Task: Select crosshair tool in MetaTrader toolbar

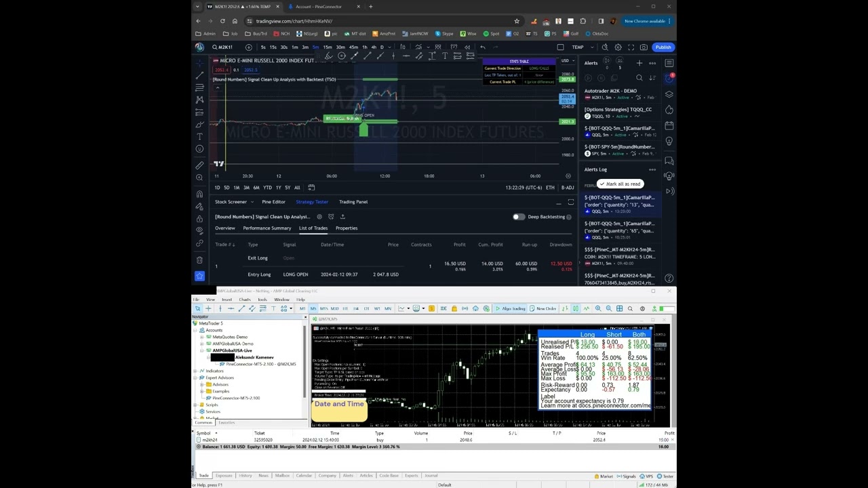Action: 209,309
